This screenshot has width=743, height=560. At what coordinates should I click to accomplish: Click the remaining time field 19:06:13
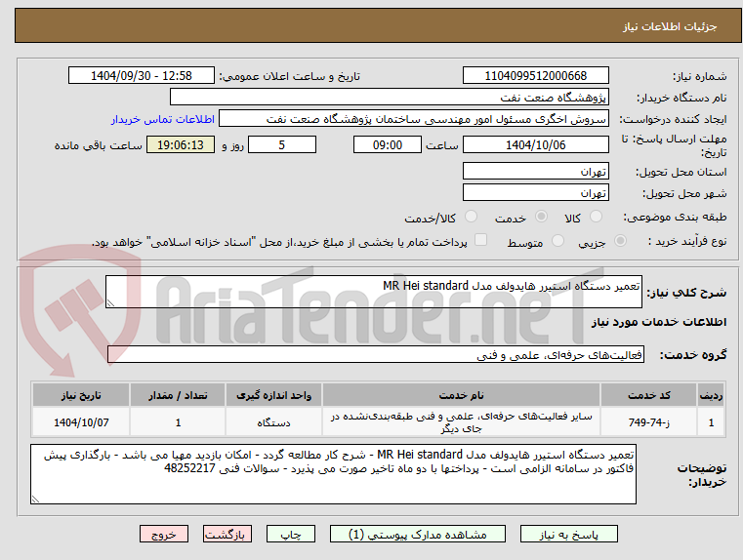[x=181, y=144]
